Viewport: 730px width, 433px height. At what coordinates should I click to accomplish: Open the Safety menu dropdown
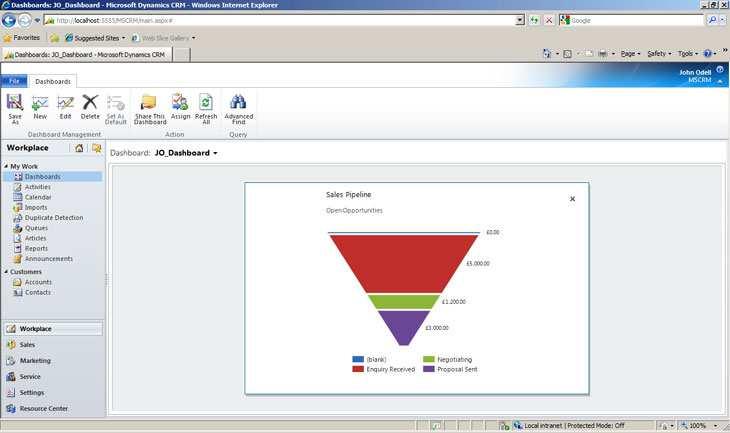tap(659, 54)
